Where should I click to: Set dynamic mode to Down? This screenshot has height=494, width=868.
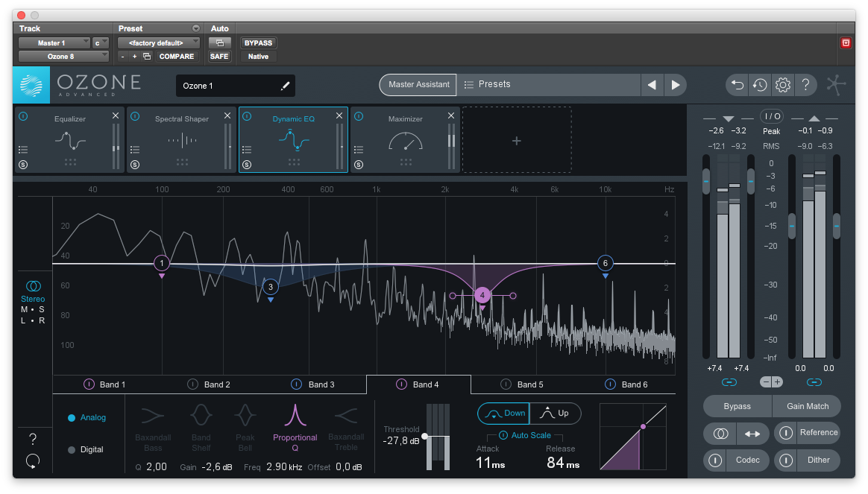point(504,414)
